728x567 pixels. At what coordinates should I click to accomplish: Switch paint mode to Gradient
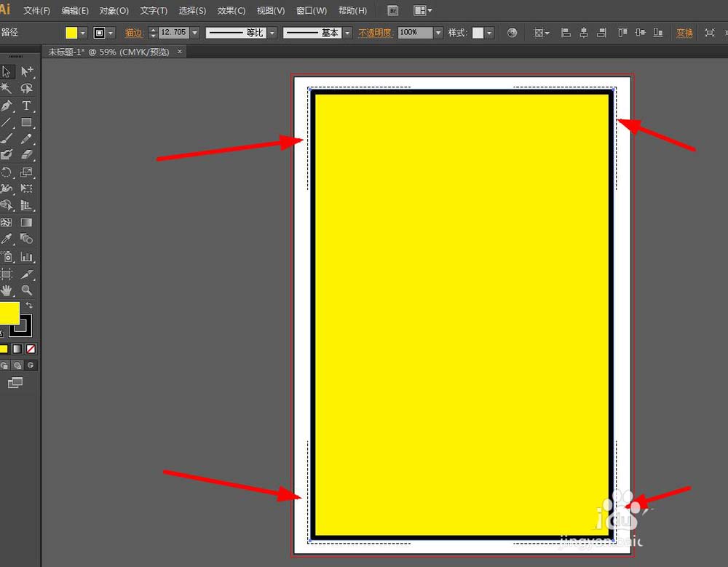pyautogui.click(x=17, y=349)
